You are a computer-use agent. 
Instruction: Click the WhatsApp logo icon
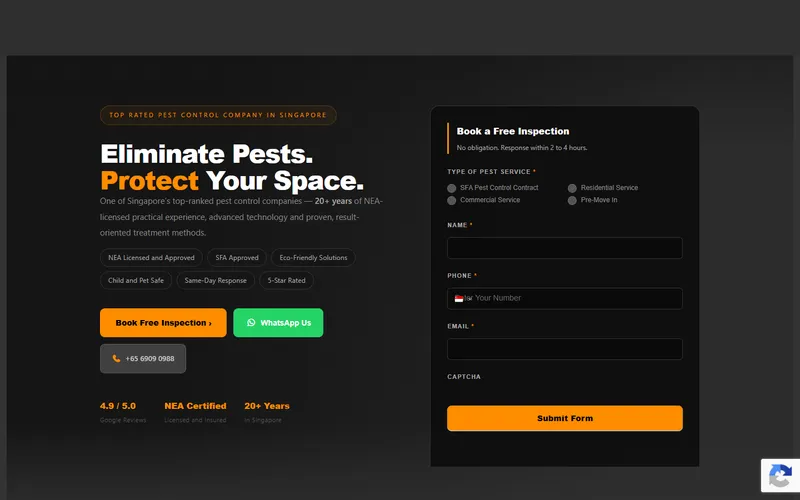(x=251, y=322)
